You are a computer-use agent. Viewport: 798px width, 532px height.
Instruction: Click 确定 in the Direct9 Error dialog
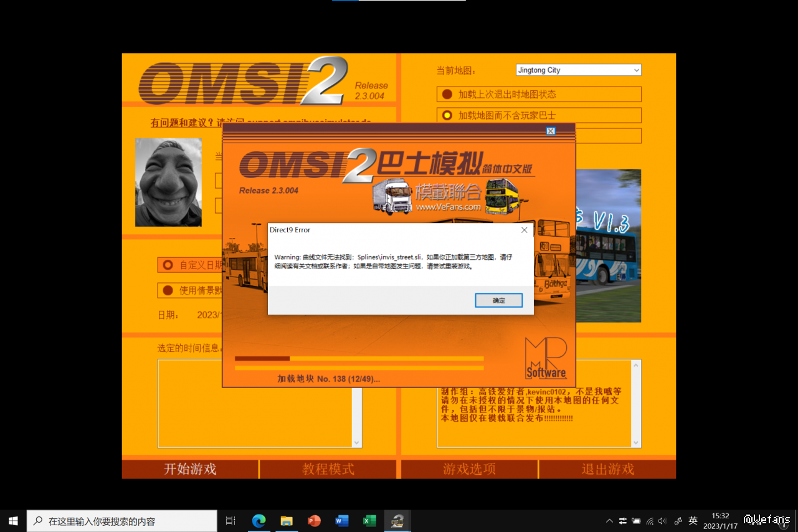(x=498, y=300)
